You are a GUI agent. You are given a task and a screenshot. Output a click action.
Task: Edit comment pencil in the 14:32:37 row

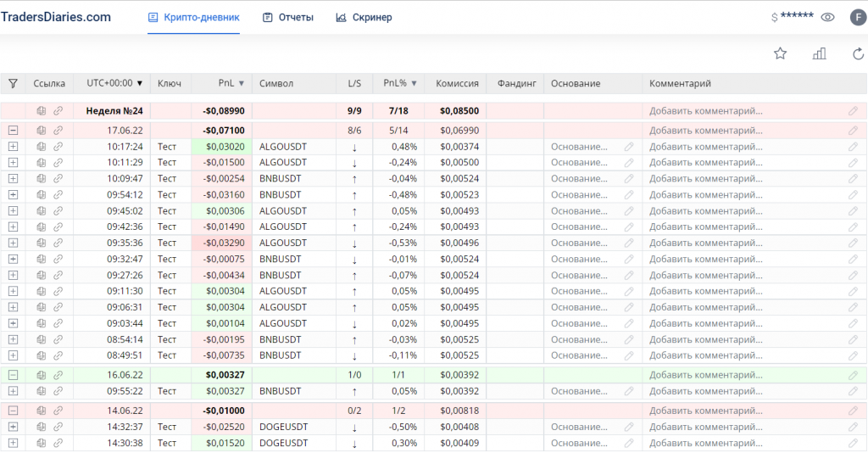(x=853, y=427)
